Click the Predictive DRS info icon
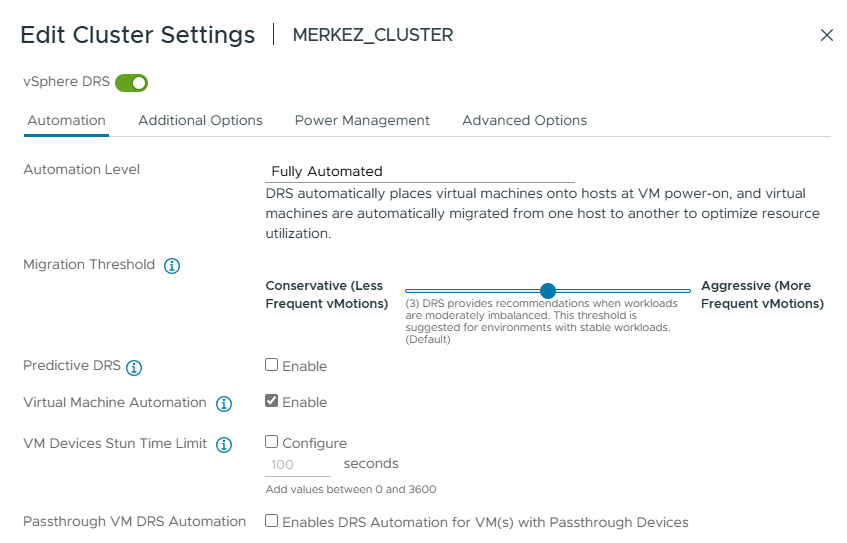This screenshot has height=543, width=847. (x=134, y=367)
